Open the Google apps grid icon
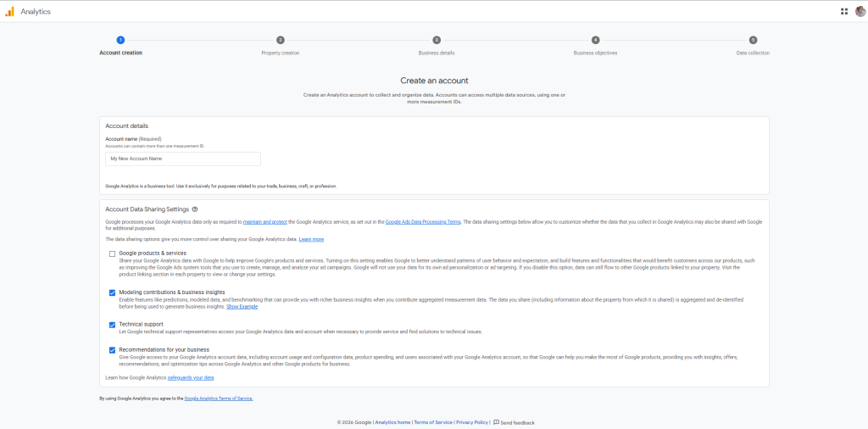The image size is (868, 429). (843, 11)
